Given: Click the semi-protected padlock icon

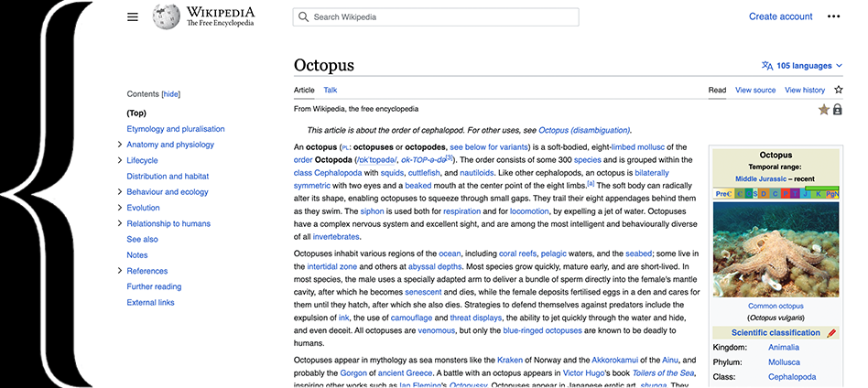Looking at the screenshot, I should [838, 110].
